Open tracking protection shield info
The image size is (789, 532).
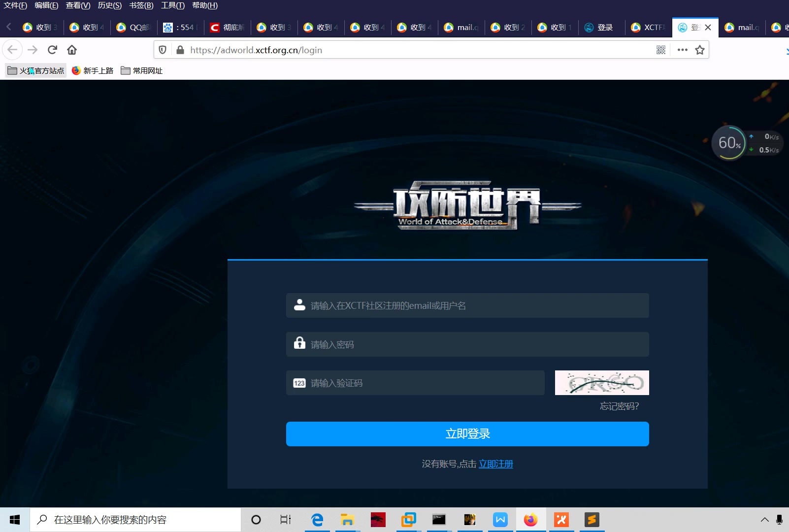[163, 50]
